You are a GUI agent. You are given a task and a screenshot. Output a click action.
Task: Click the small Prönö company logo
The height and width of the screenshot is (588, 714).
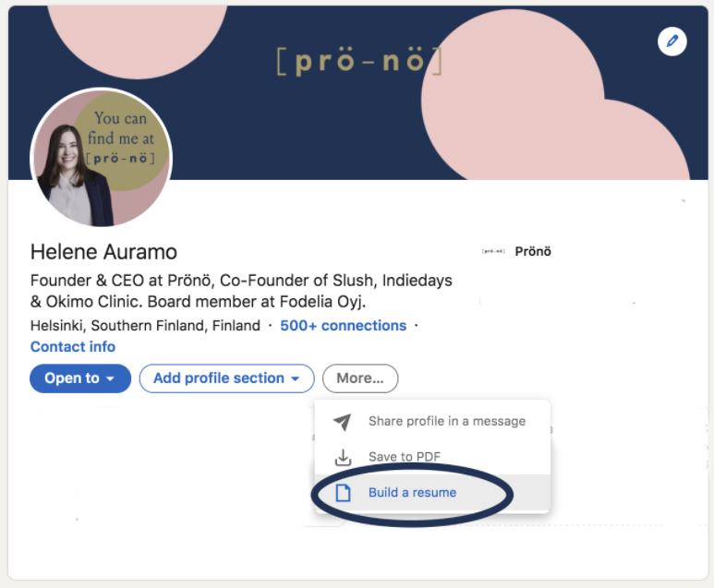493,251
